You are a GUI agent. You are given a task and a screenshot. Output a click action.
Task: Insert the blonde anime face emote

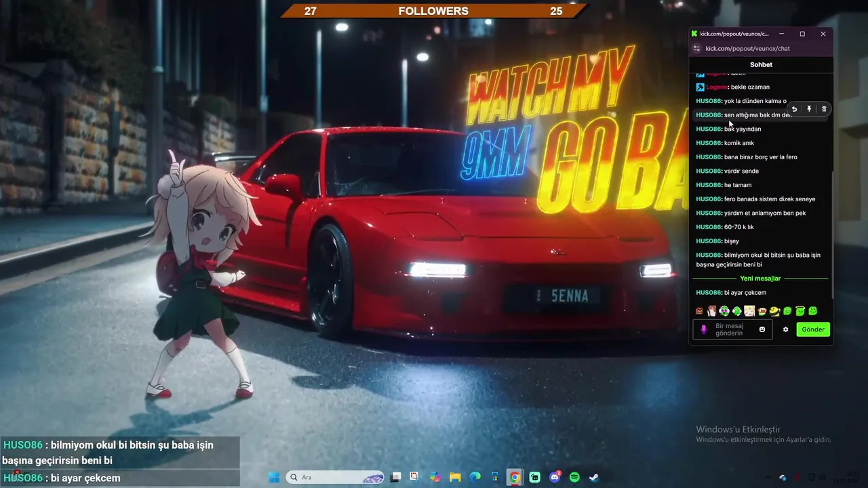pos(749,311)
